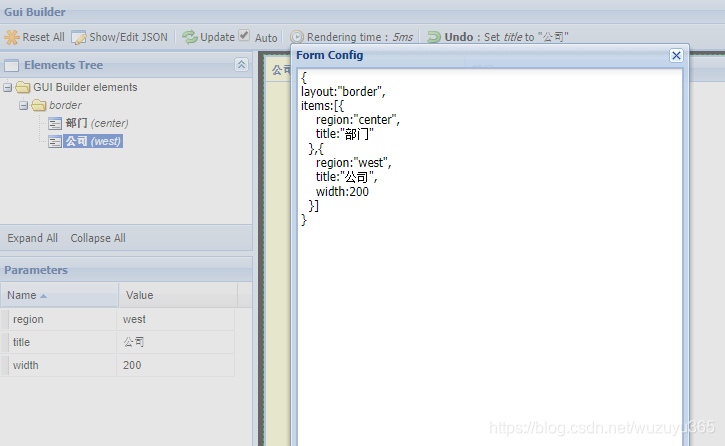Collapse the Elements Tree panel via chevron
Viewport: 725px width, 446px height.
tap(241, 65)
